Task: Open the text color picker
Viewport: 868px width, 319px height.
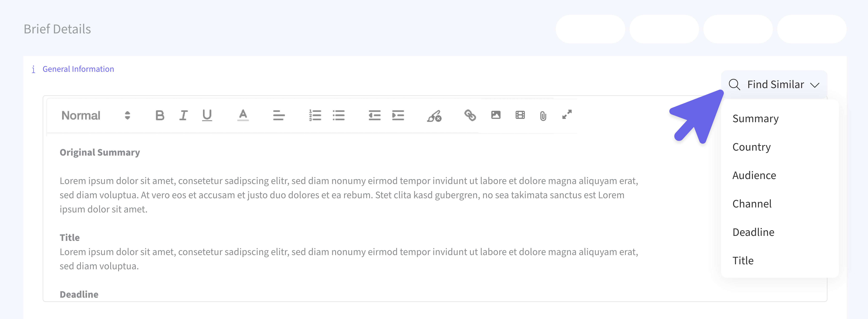Action: pos(243,115)
